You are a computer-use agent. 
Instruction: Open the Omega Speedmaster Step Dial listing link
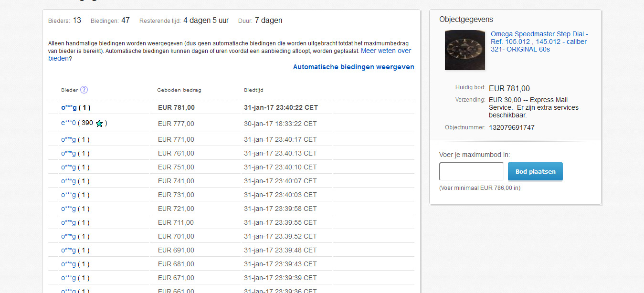(539, 42)
